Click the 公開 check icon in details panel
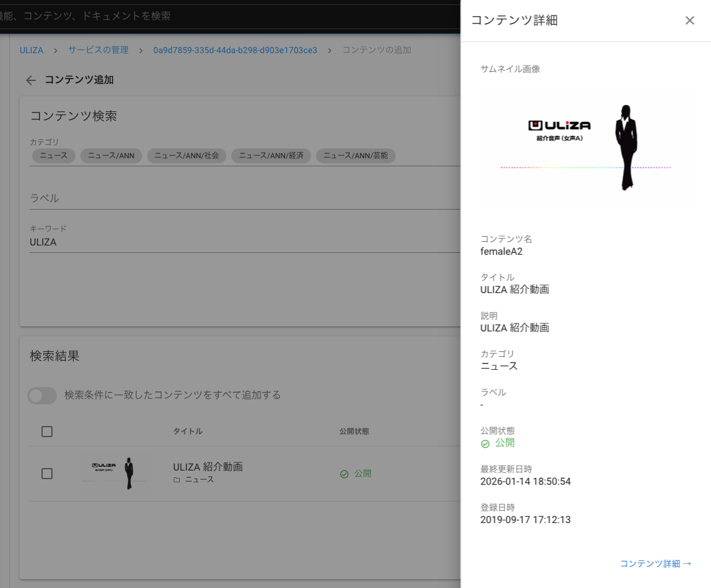This screenshot has height=588, width=711. pos(485,444)
